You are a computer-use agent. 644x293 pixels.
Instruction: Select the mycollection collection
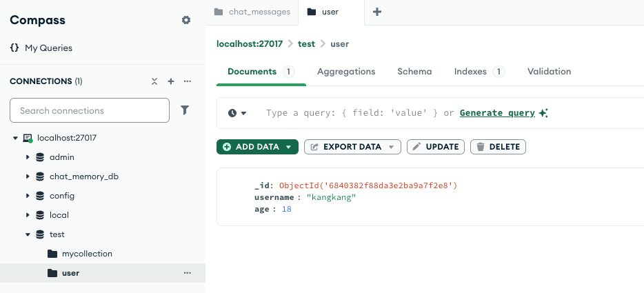(87, 254)
